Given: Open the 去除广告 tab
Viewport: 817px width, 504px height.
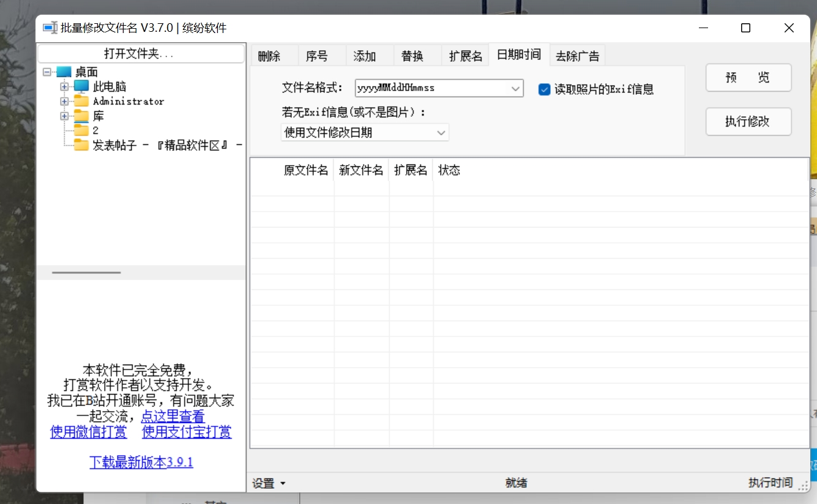Looking at the screenshot, I should (577, 54).
